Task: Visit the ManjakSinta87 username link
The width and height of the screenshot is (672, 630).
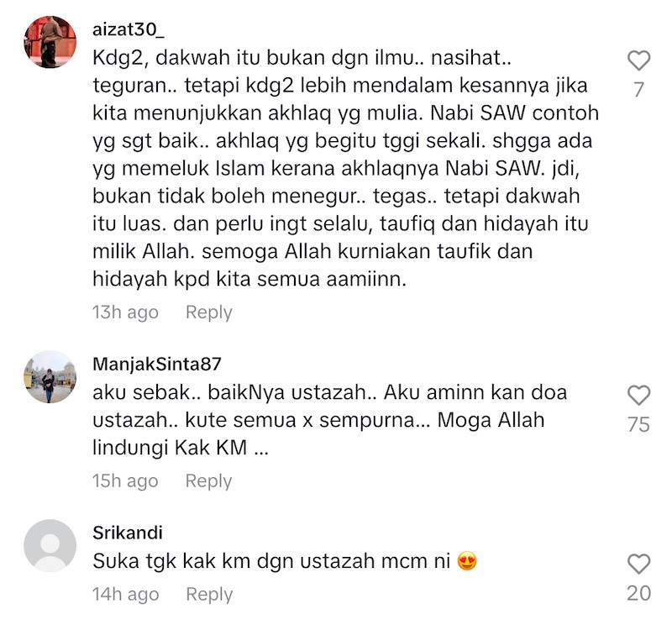Action: pyautogui.click(x=157, y=365)
